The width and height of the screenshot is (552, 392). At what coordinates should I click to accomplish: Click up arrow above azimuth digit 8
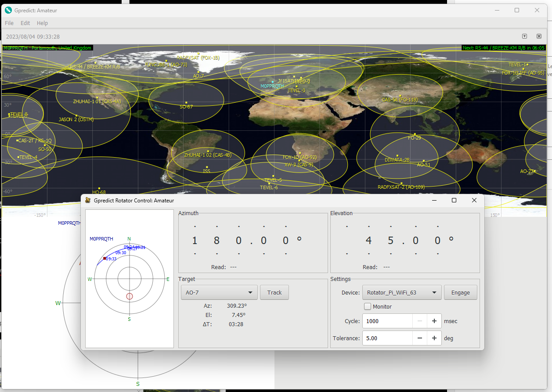[x=217, y=227]
